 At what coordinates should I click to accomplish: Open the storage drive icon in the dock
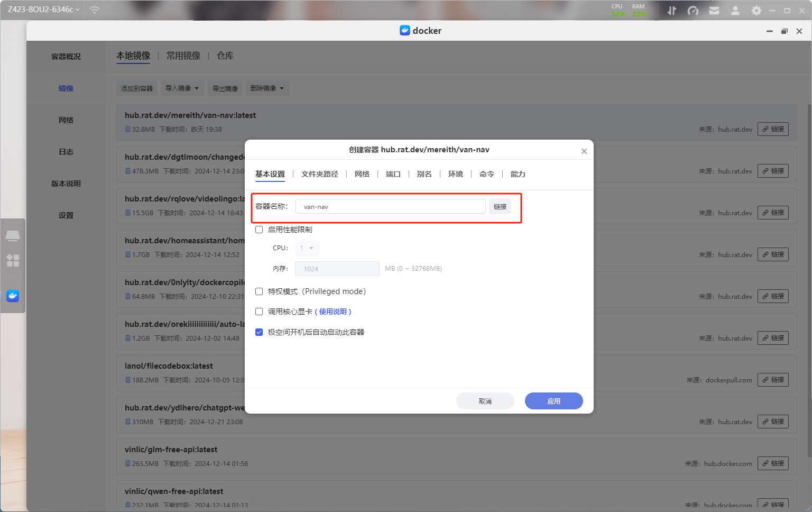[x=13, y=235]
